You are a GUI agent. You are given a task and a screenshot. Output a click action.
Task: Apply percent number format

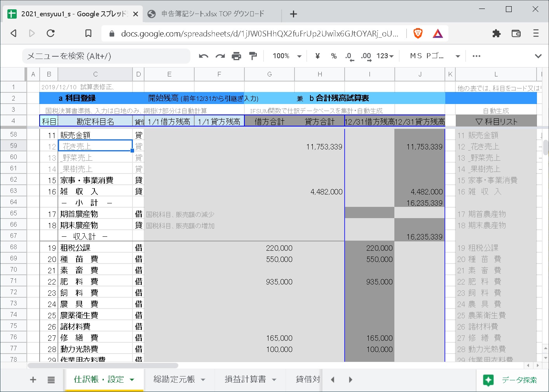tap(334, 56)
